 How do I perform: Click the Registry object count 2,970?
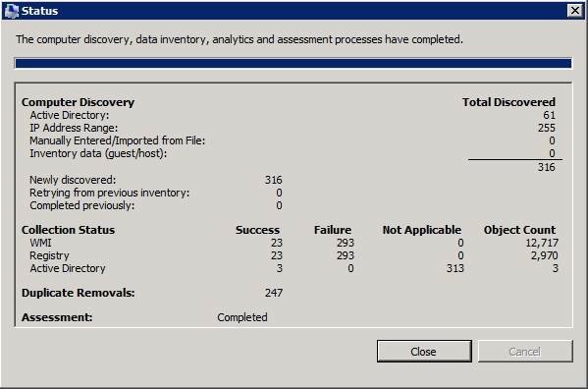coord(544,255)
